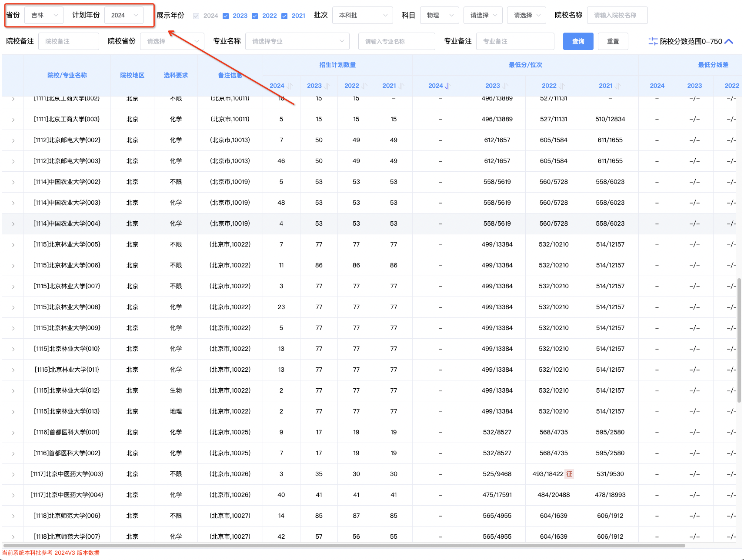This screenshot has height=560, width=744.
Task: Expand the 北京林业大学{006} row
Action: (13, 266)
